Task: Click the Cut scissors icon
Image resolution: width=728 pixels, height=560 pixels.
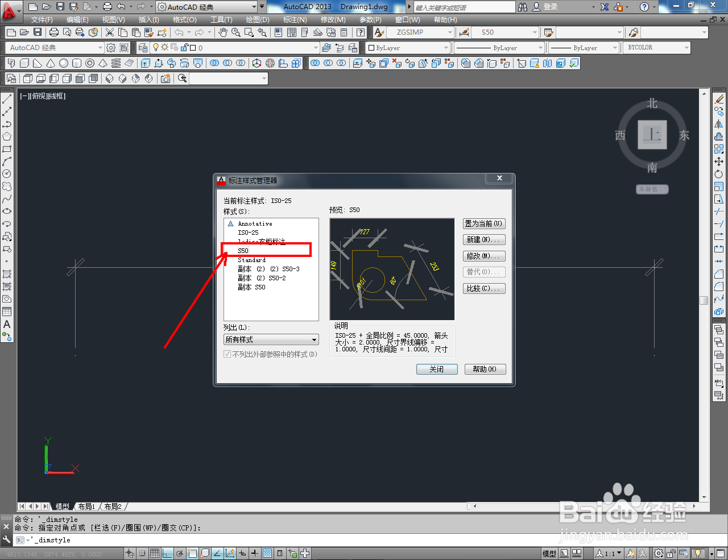Action: pyautogui.click(x=110, y=32)
